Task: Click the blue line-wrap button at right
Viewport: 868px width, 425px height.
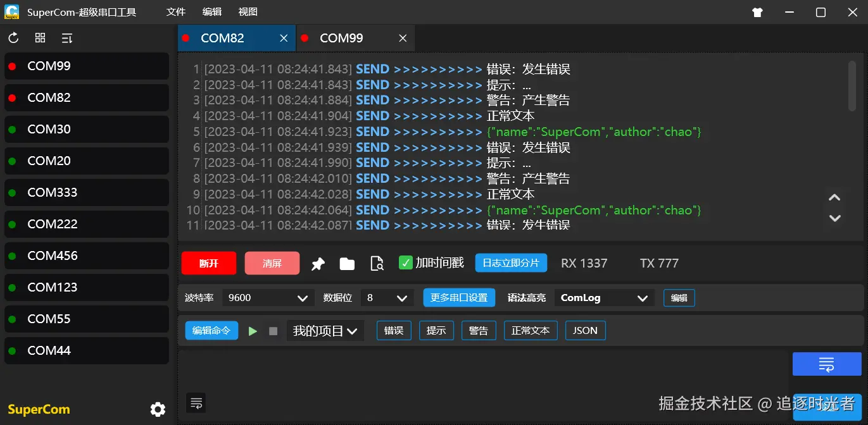Action: click(x=827, y=364)
